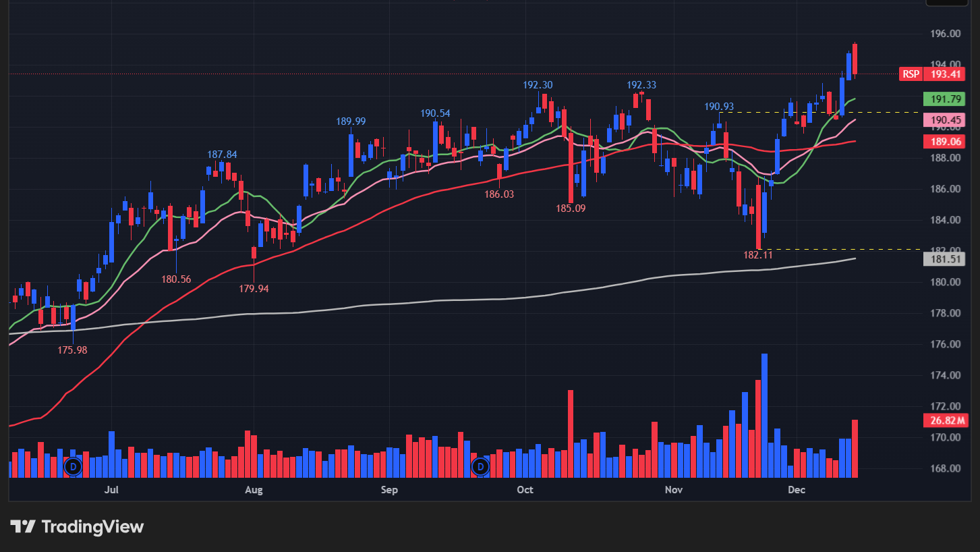Select the 175.98 swing low annotation
This screenshot has height=552, width=980.
click(72, 350)
